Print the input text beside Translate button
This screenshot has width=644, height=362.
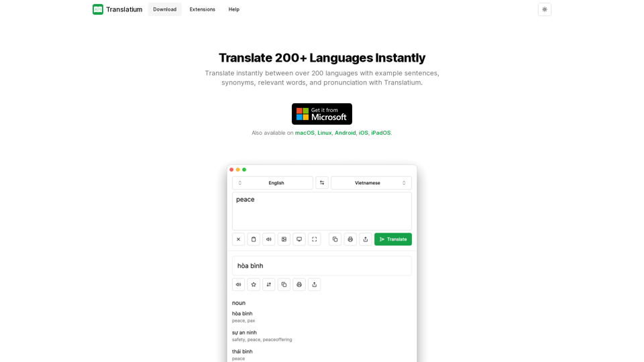[x=350, y=239]
